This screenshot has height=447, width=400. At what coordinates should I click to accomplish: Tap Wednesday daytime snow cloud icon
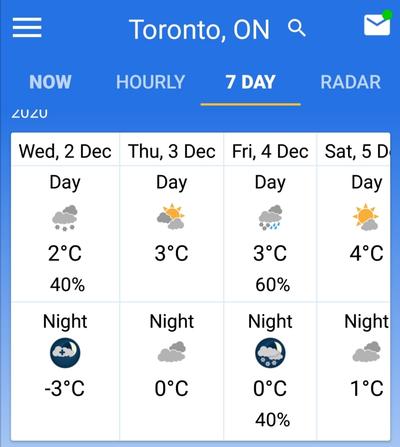65,218
